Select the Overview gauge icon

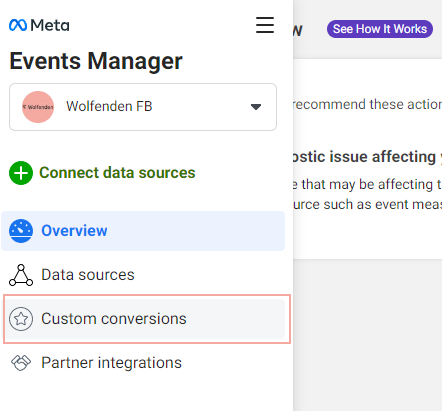tap(21, 231)
